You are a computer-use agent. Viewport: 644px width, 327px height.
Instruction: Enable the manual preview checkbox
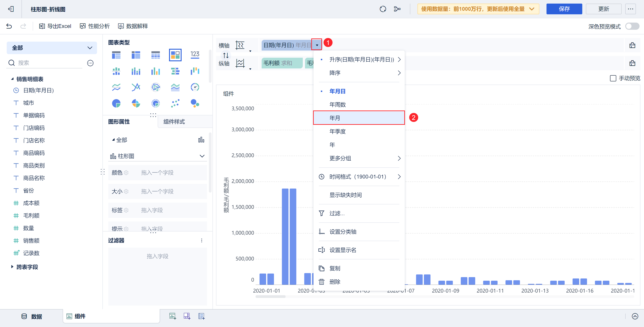(x=613, y=78)
